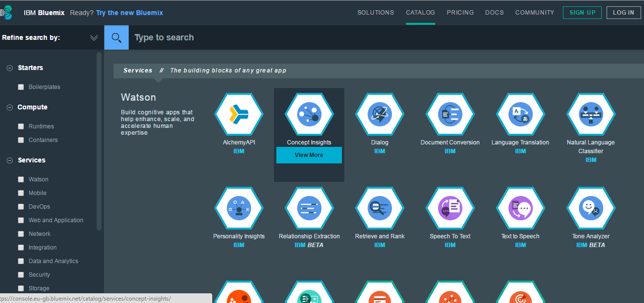Click the Sign Up button

(582, 13)
